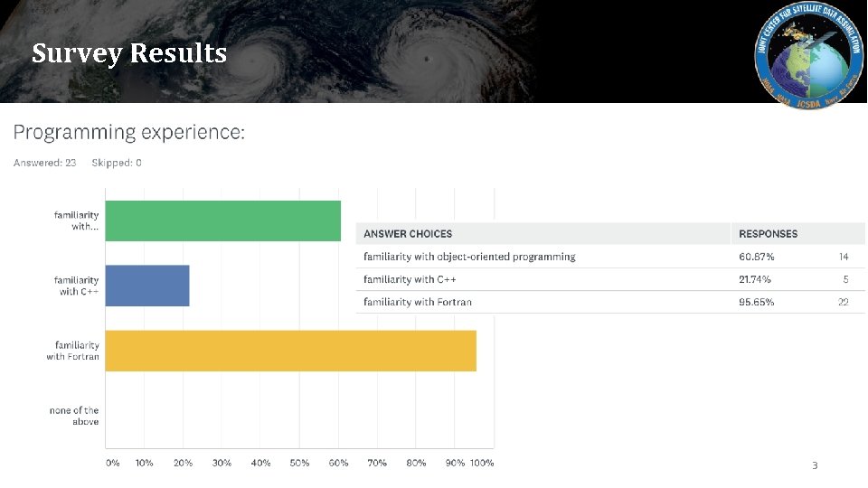Click the 'familiarity with Fortran' chart axis label
The width and height of the screenshot is (868, 488).
click(x=73, y=351)
